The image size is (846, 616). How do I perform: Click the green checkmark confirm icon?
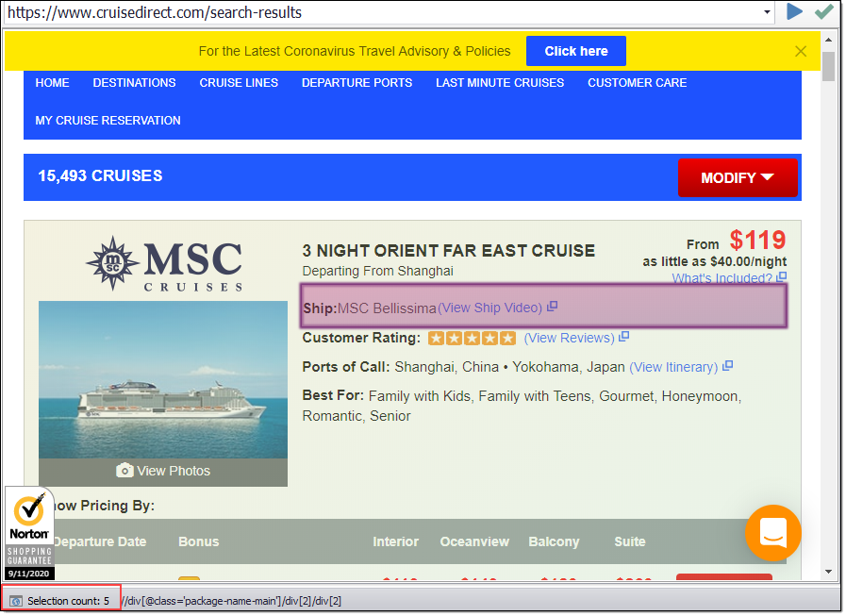point(823,12)
